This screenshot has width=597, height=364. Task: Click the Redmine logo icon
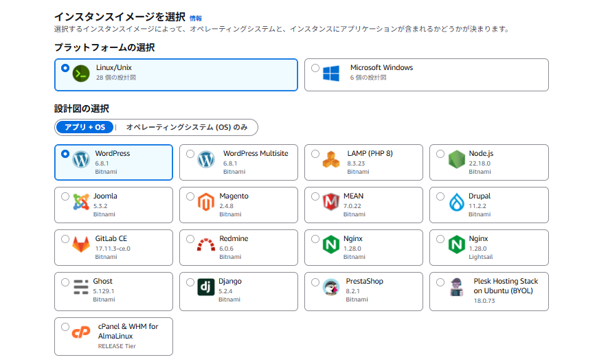coord(206,244)
